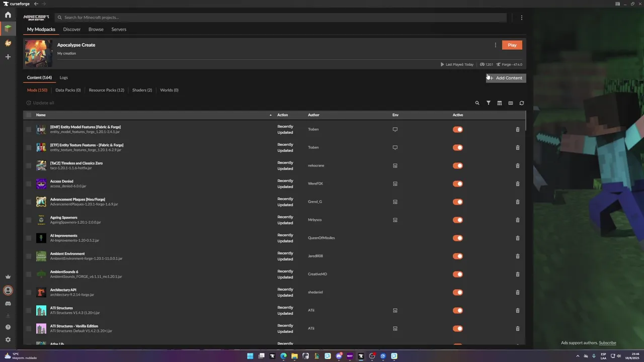
Task: Open the CurseForge home icon in sidebar
Action: point(8,15)
